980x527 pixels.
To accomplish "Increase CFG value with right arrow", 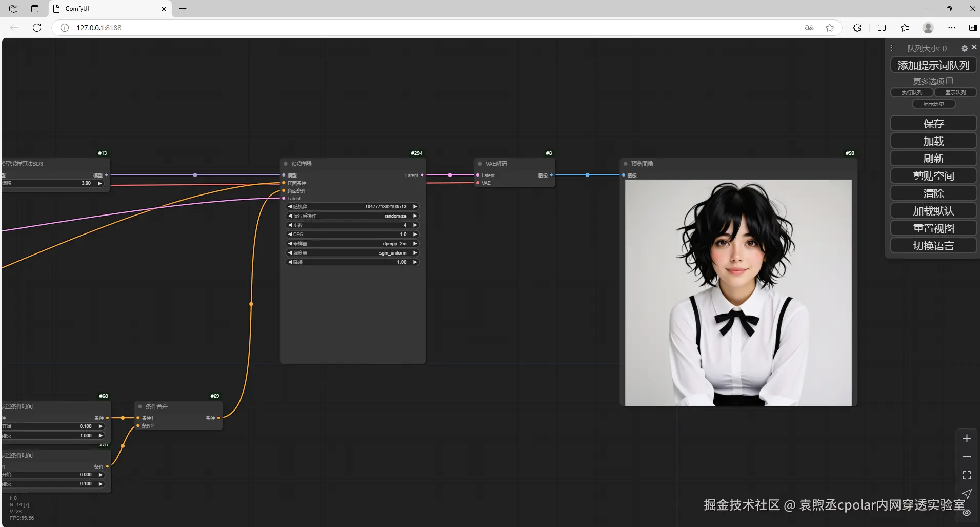I will (x=415, y=235).
